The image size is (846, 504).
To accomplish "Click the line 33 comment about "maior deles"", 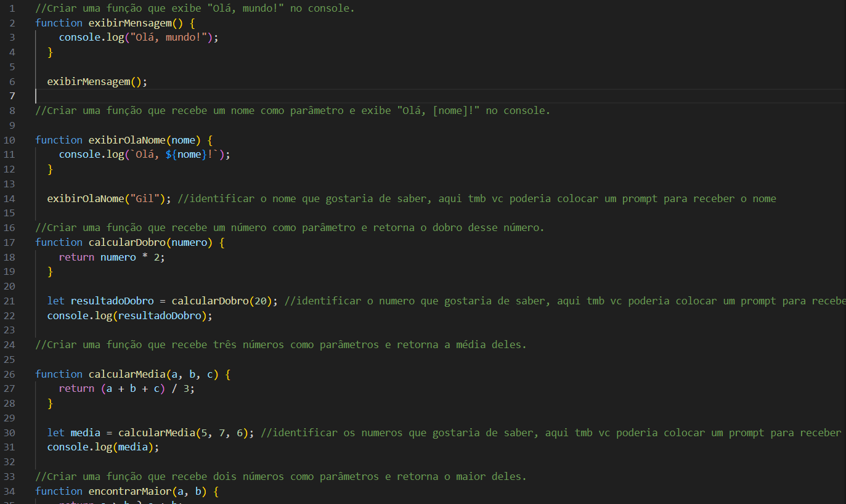I will click(x=282, y=476).
